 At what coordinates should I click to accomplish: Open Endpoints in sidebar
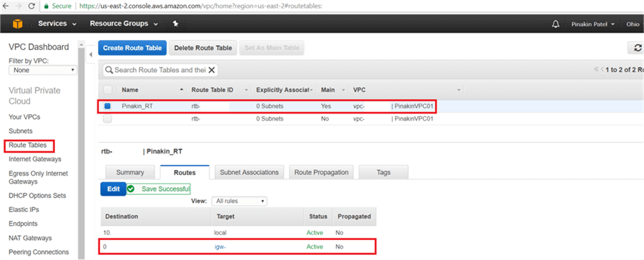[23, 224]
